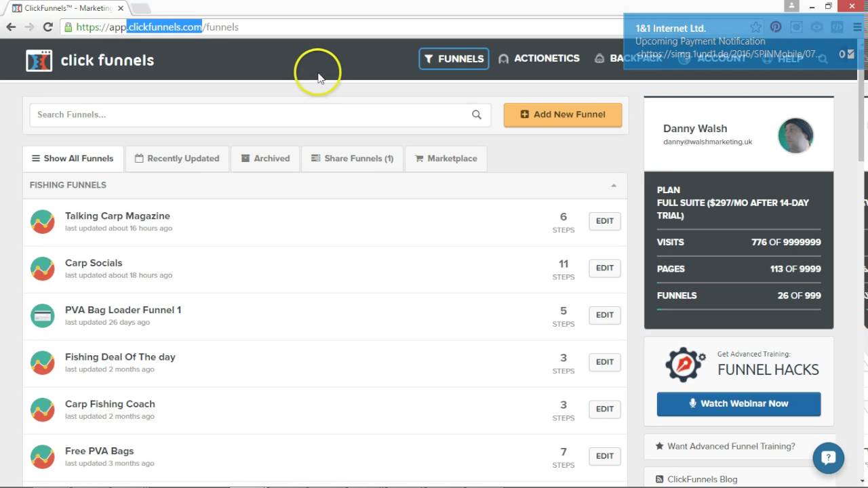Click the microphone icon on Watch Webinar button
The height and width of the screenshot is (488, 868).
[692, 403]
